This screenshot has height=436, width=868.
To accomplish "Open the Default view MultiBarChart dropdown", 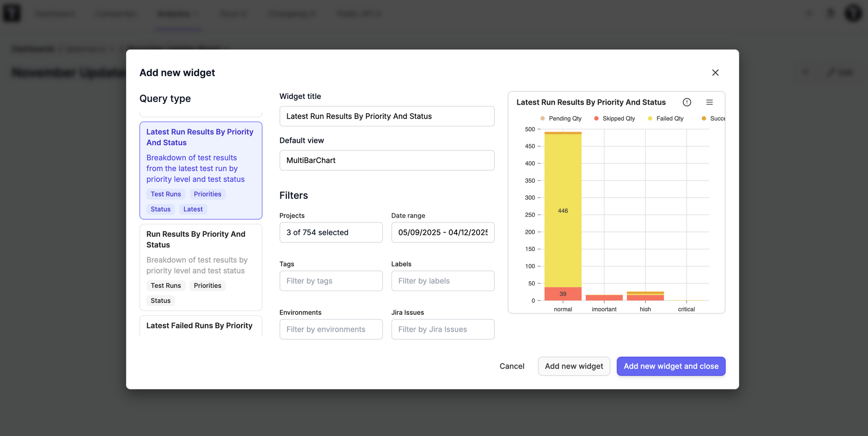I will 387,160.
